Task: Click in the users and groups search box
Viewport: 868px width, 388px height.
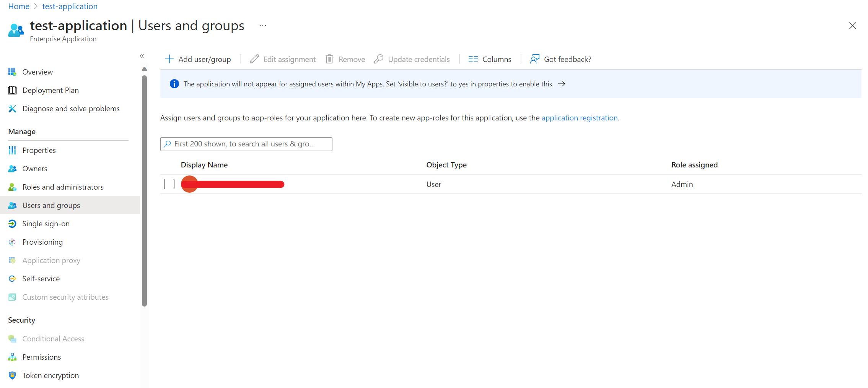Action: (x=246, y=144)
